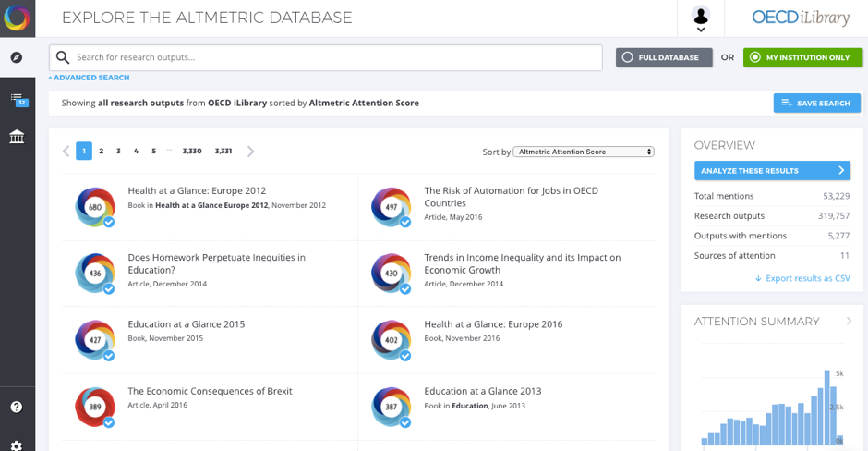The height and width of the screenshot is (451, 868).
Task: Go to next page arrow
Action: coord(251,152)
